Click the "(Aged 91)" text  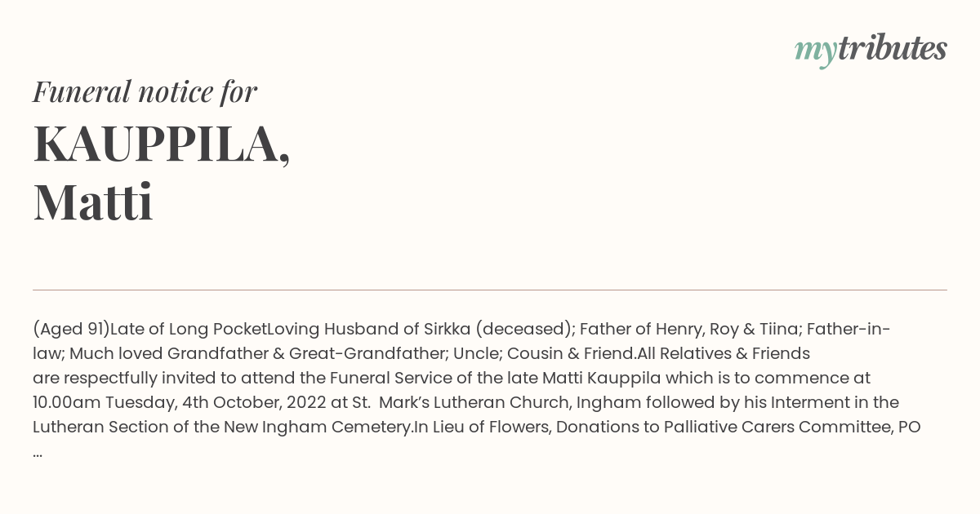click(71, 330)
